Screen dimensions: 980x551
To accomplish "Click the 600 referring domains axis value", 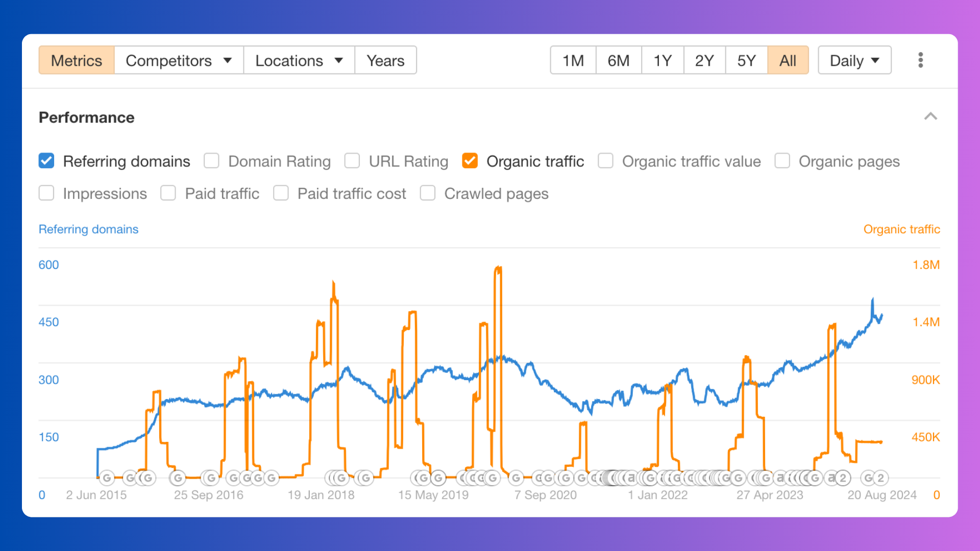I will point(48,265).
